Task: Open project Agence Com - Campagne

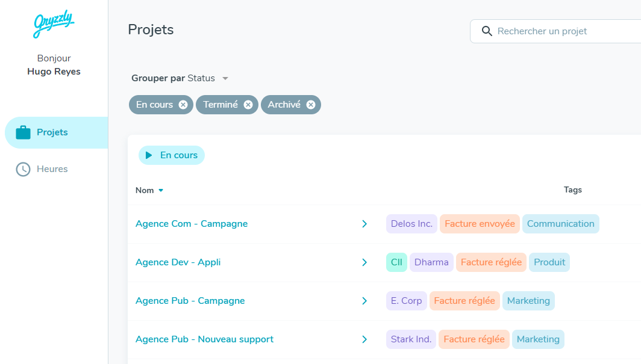Action: 192,224
